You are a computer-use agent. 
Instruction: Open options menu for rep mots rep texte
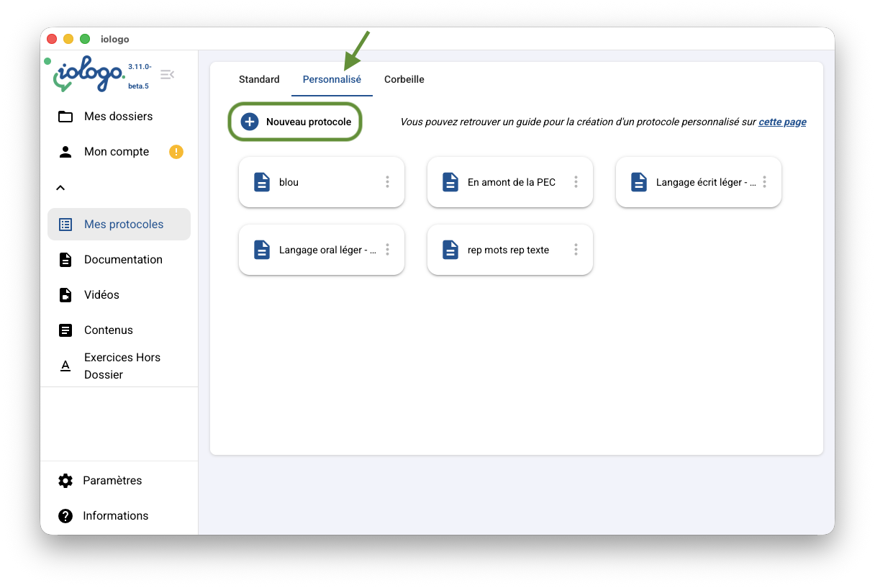tap(576, 250)
